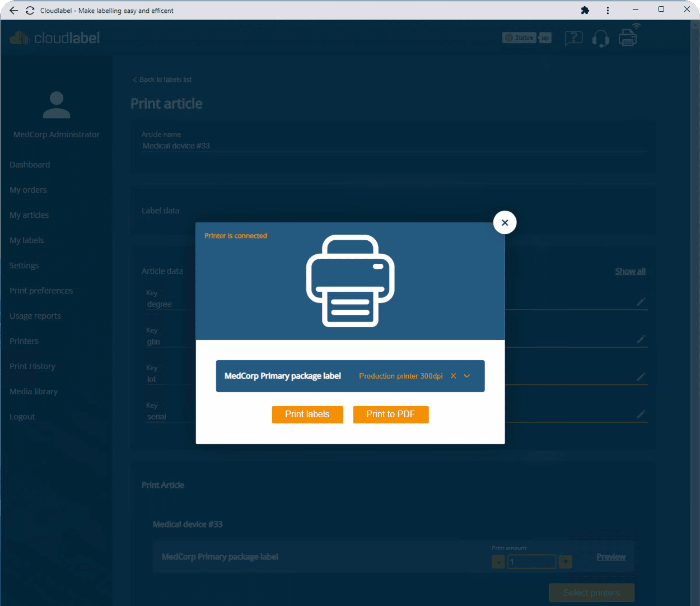Image resolution: width=700 pixels, height=606 pixels.
Task: Increase Print amount with plus stepper
Action: [x=564, y=561]
